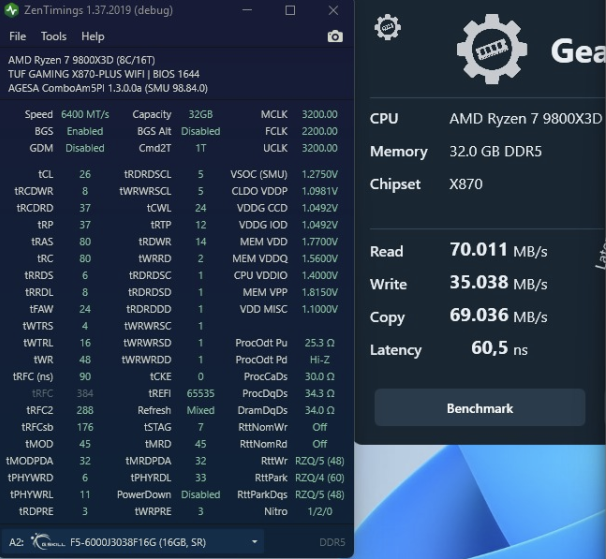Viewport: 606px width, 559px height.
Task: Click the BGS Enabled value
Action: pyautogui.click(x=85, y=131)
